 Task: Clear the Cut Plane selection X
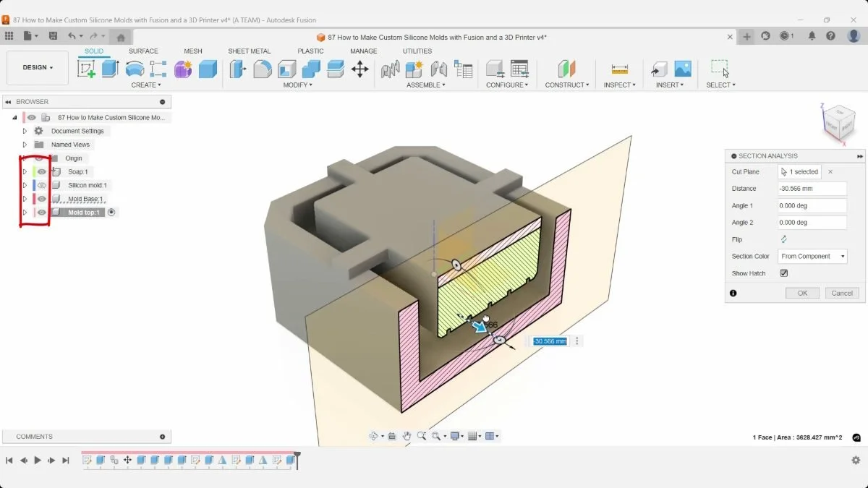[x=830, y=172]
